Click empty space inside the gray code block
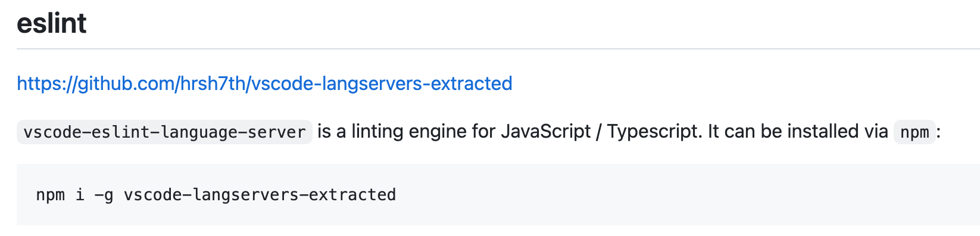This screenshot has width=980, height=236. [685, 195]
